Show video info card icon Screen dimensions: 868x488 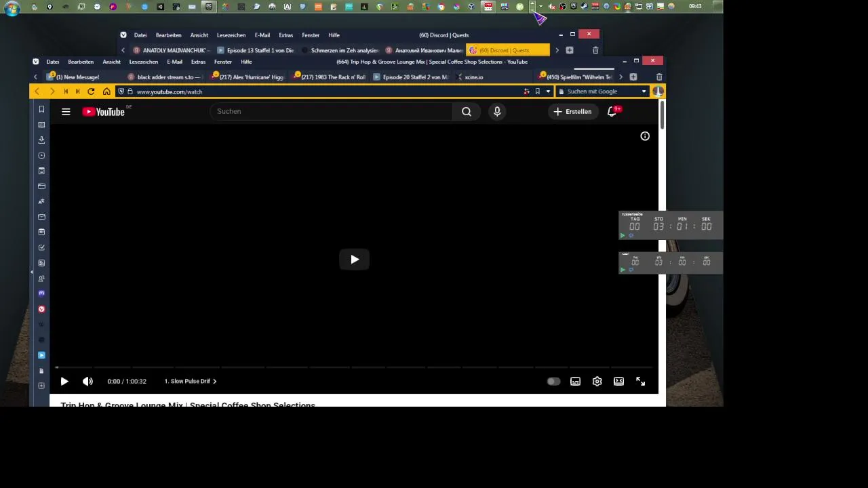coord(645,136)
